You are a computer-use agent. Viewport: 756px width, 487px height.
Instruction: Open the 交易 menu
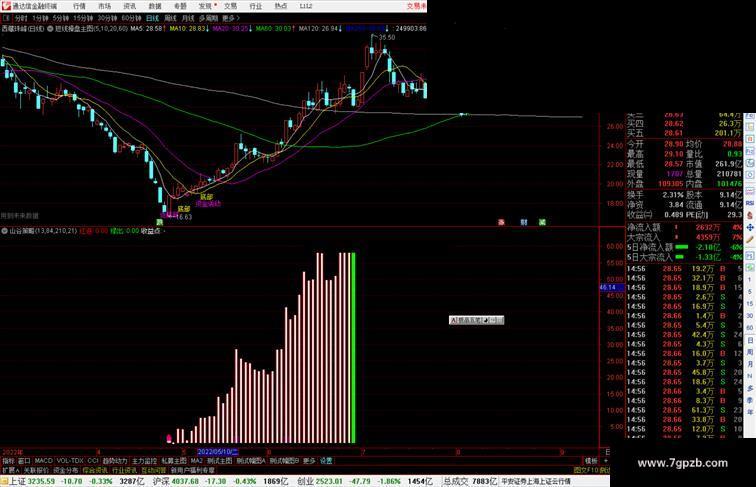pyautogui.click(x=230, y=6)
